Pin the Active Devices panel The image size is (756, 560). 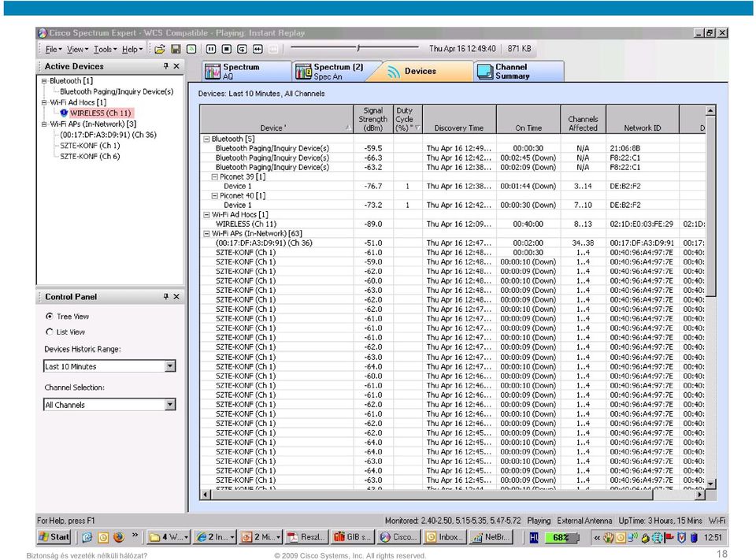click(x=165, y=66)
